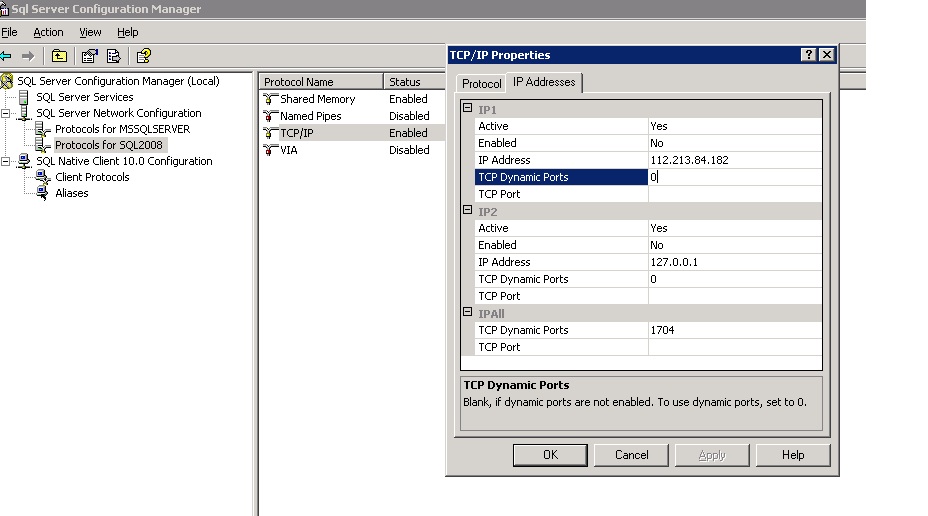Click the TCP/IP protocol icon

(x=271, y=133)
